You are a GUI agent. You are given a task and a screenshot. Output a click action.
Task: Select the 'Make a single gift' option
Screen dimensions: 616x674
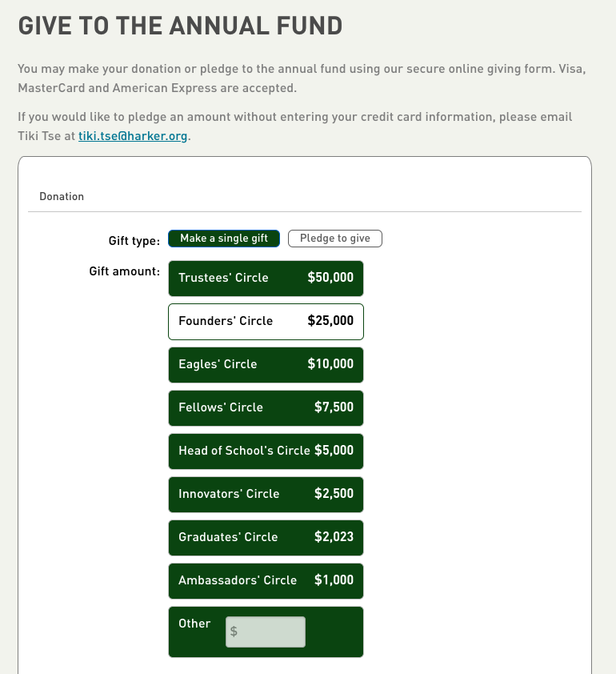point(224,239)
